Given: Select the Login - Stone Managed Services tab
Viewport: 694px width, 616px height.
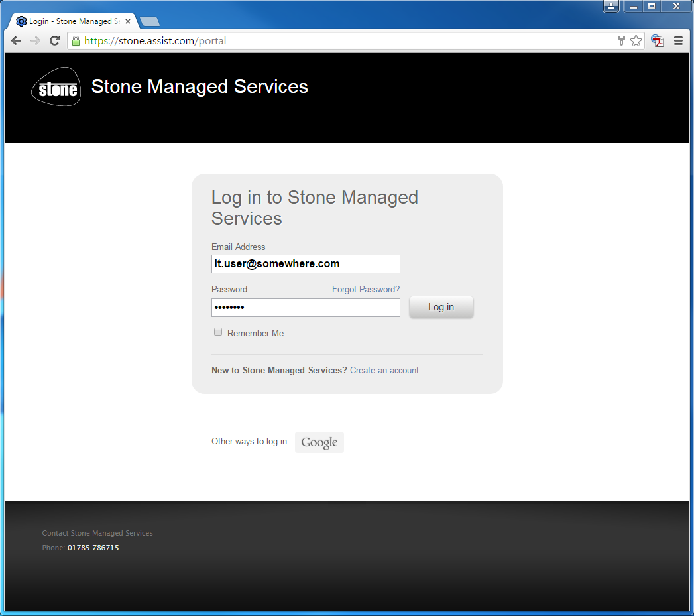Looking at the screenshot, I should click(74, 21).
